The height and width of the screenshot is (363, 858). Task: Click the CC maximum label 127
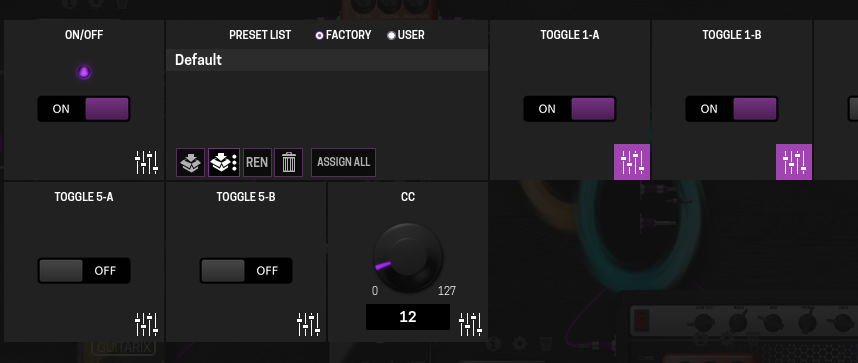(x=447, y=291)
